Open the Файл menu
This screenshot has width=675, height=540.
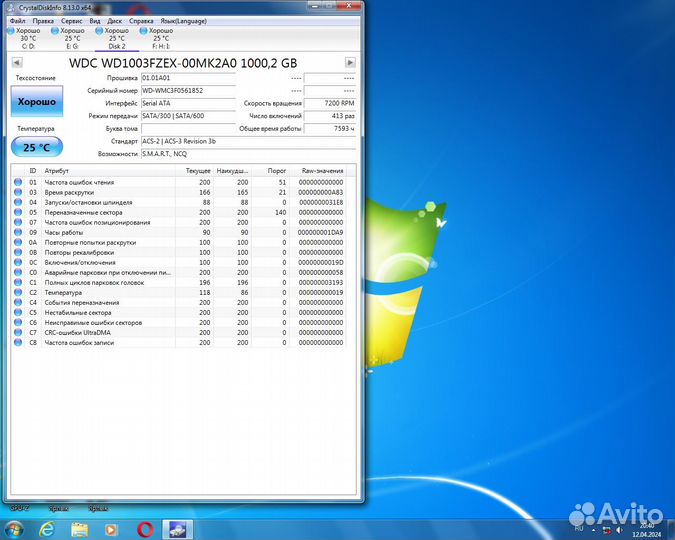(x=17, y=20)
